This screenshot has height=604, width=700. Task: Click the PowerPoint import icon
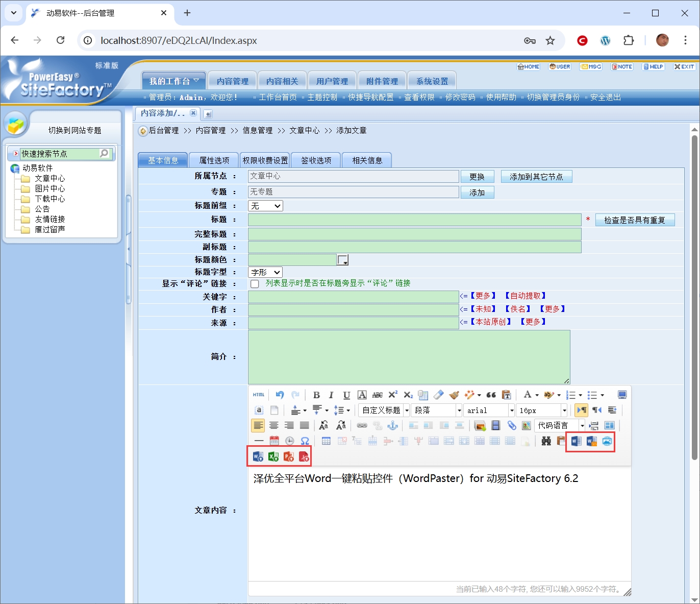point(289,456)
